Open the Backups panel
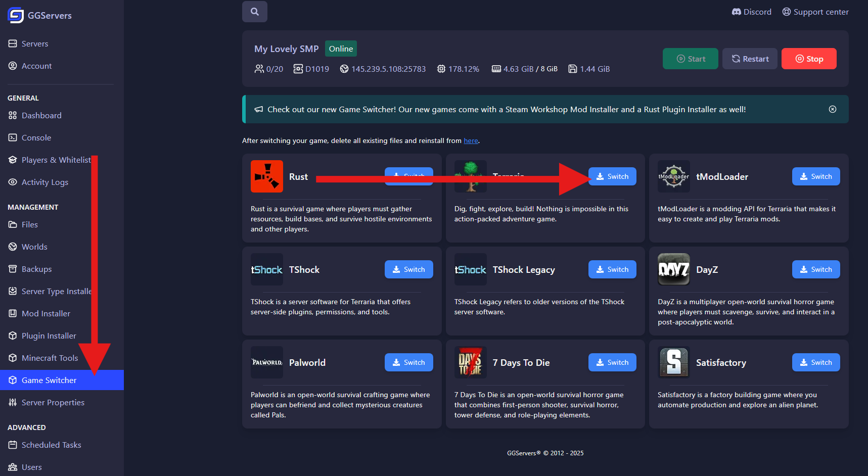Viewport: 868px width, 476px height. pos(35,269)
